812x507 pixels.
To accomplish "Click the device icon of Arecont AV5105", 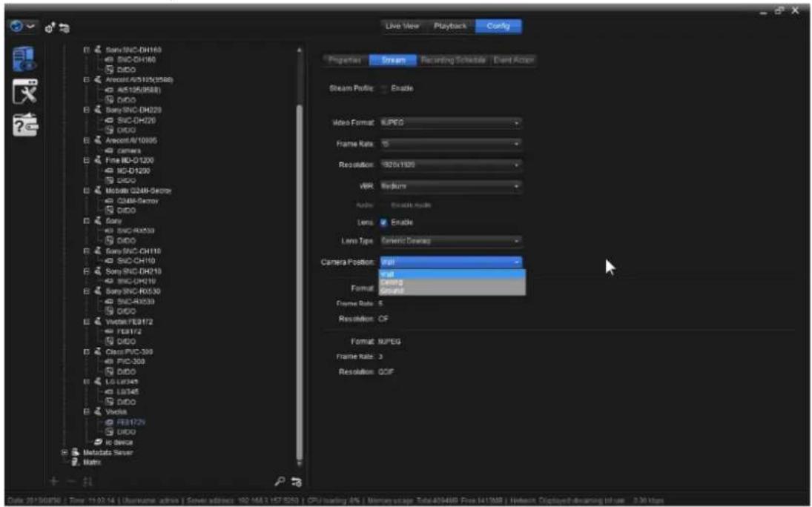I will (x=98, y=80).
